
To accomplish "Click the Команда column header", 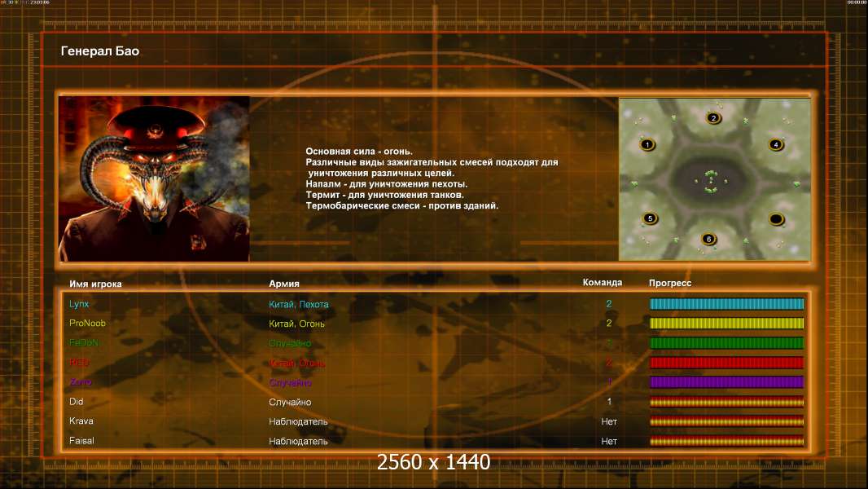I will (603, 283).
